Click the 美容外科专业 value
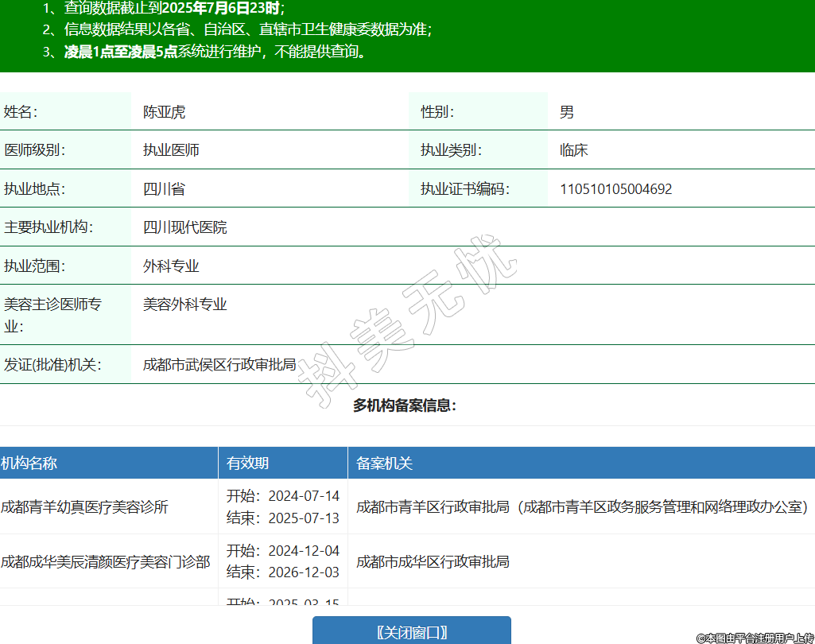 (x=184, y=305)
